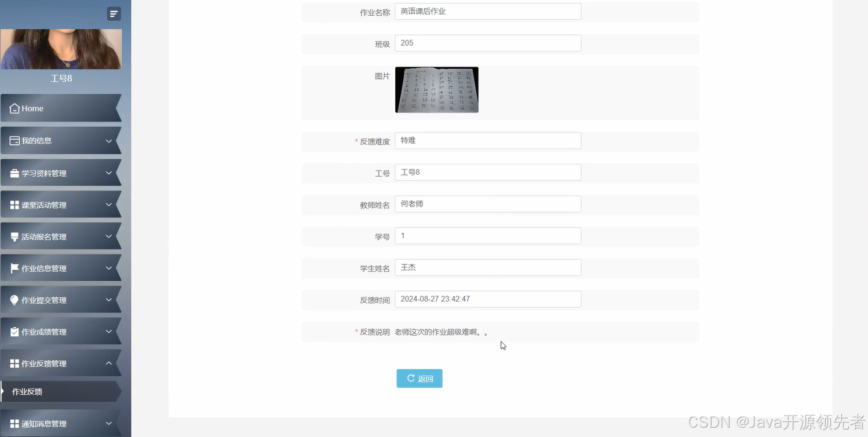
Task: Click the 学习资料管理 book icon
Action: [x=14, y=172]
